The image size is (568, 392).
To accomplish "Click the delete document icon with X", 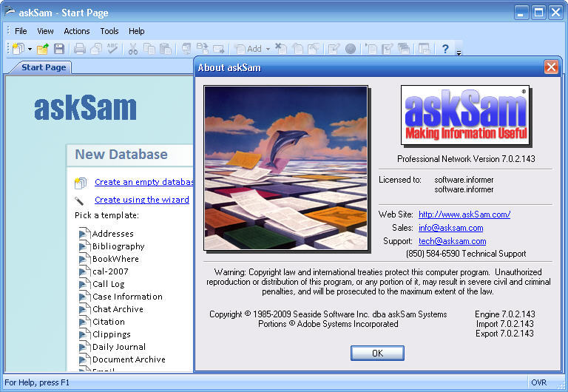I will (x=281, y=49).
